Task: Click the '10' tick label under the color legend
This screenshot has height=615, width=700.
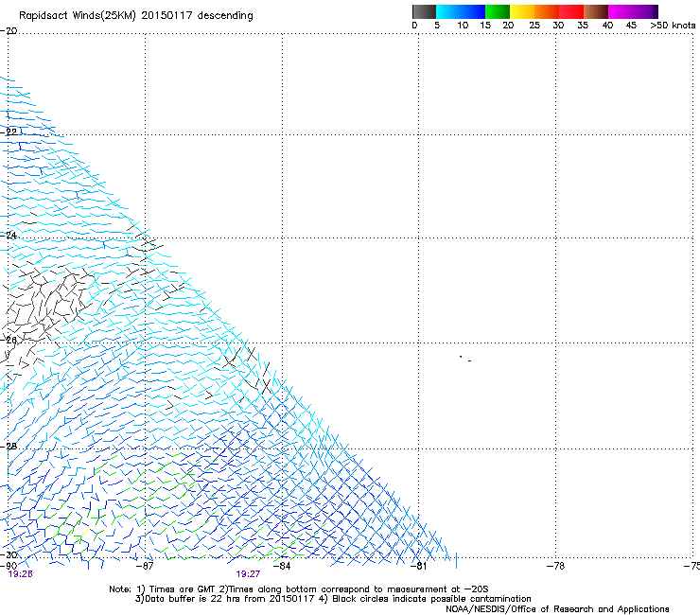Action: tap(463, 26)
